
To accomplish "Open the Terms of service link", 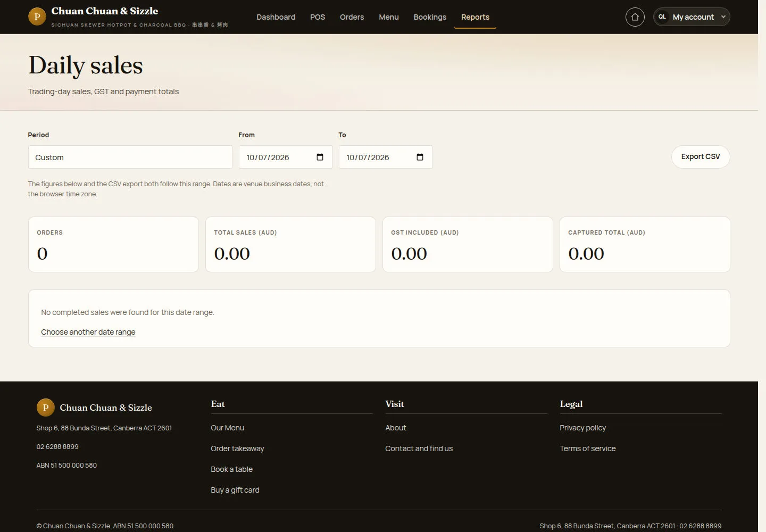I will click(587, 448).
